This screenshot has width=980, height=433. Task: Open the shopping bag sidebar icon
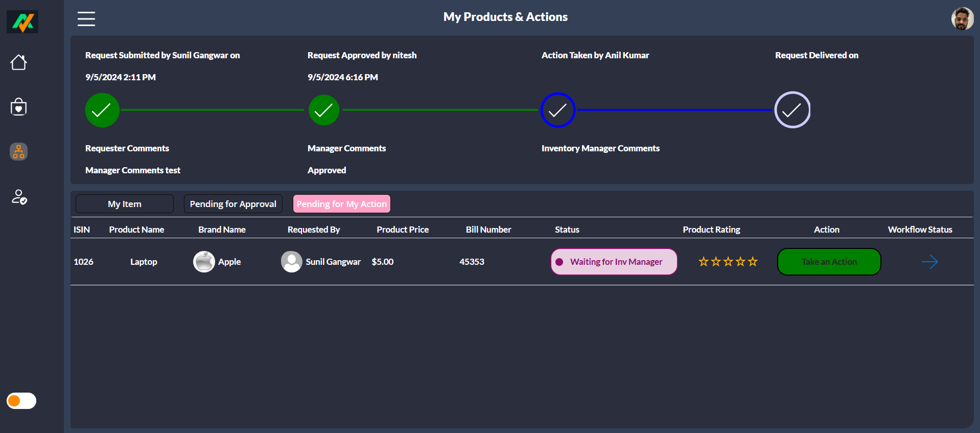coord(19,107)
